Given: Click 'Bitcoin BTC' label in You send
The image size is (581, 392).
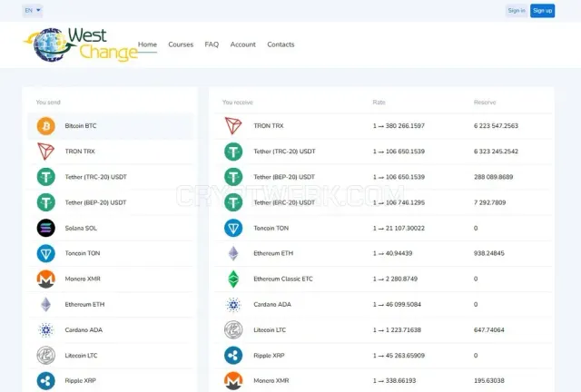Looking at the screenshot, I should (x=81, y=126).
